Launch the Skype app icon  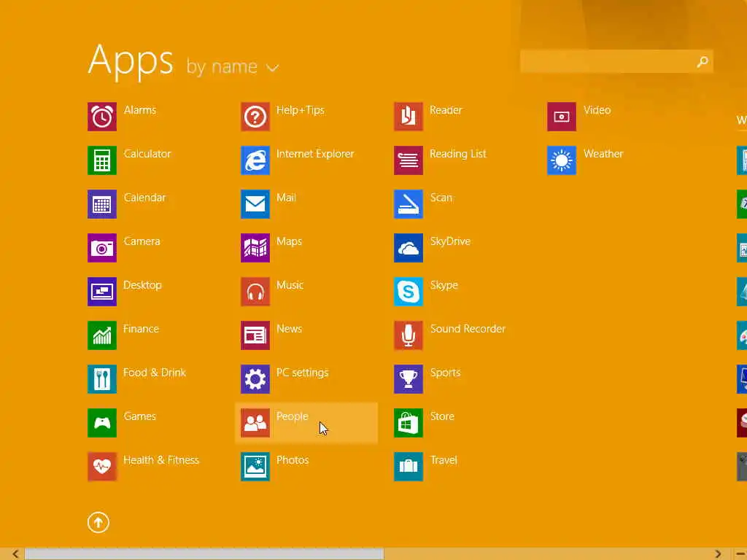pos(409,292)
